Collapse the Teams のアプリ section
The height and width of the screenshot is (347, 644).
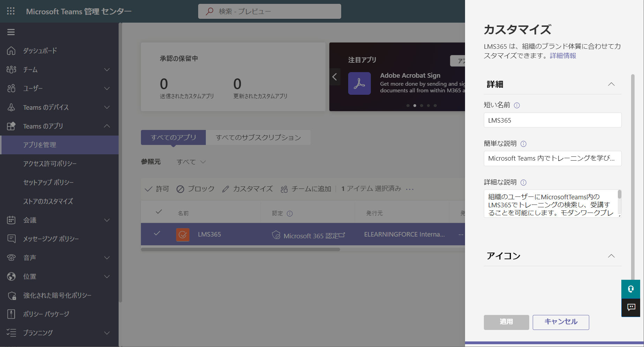coord(107,126)
